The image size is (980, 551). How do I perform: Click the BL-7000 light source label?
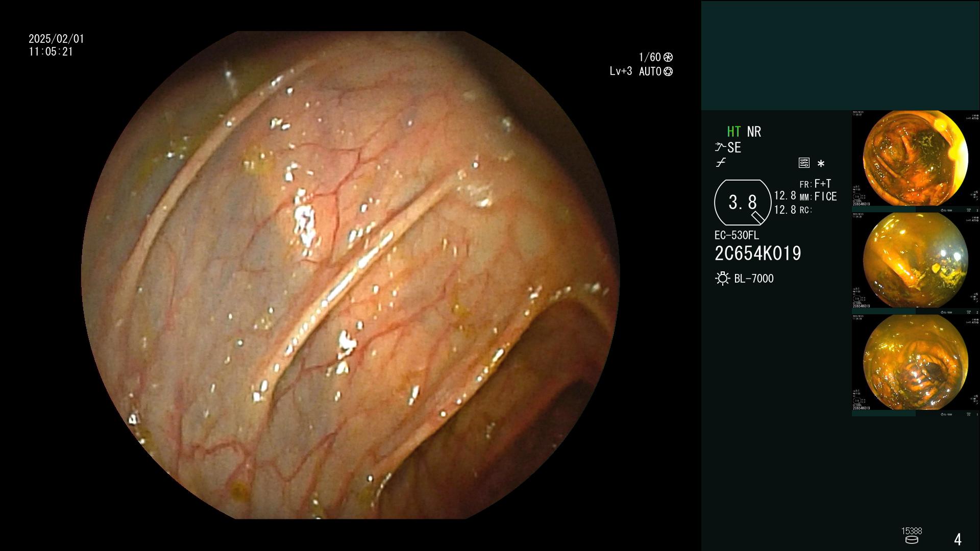coord(754,279)
